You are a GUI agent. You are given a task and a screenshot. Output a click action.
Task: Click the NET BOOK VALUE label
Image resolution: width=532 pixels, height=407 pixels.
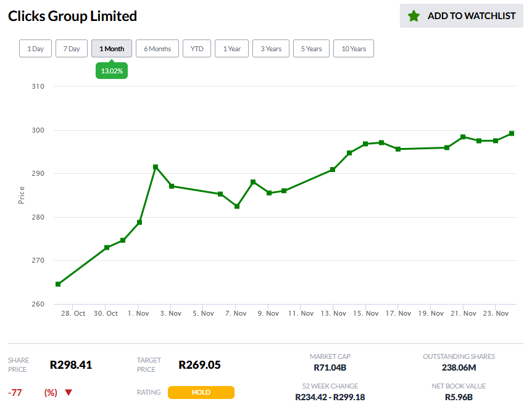pos(459,386)
